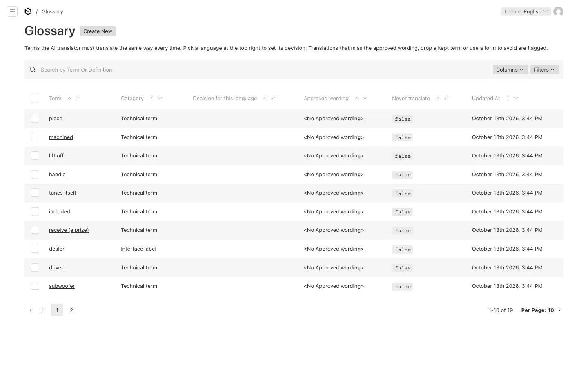
Task: Open the hamburger navigation menu
Action: click(12, 11)
